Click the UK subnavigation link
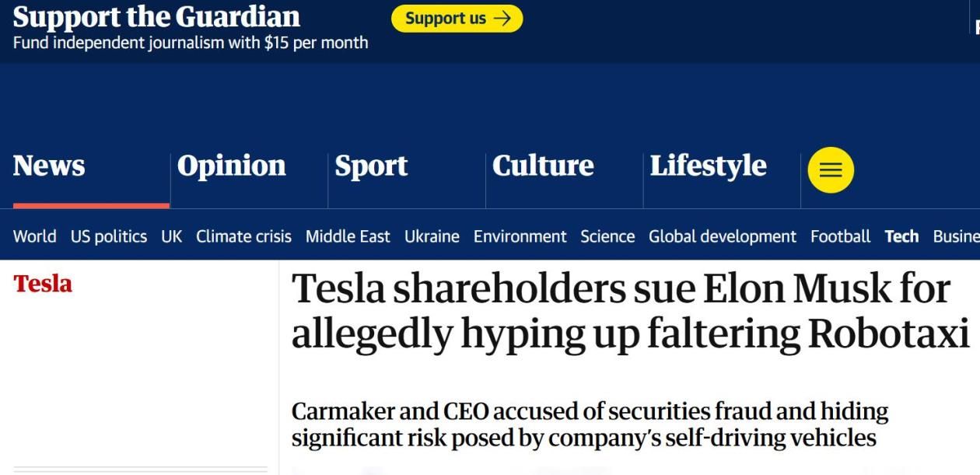 point(171,236)
